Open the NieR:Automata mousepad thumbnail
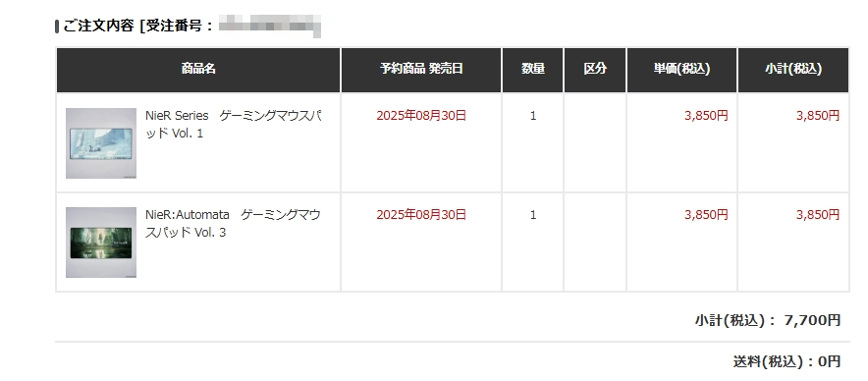This screenshot has height=381, width=868. pyautogui.click(x=101, y=242)
